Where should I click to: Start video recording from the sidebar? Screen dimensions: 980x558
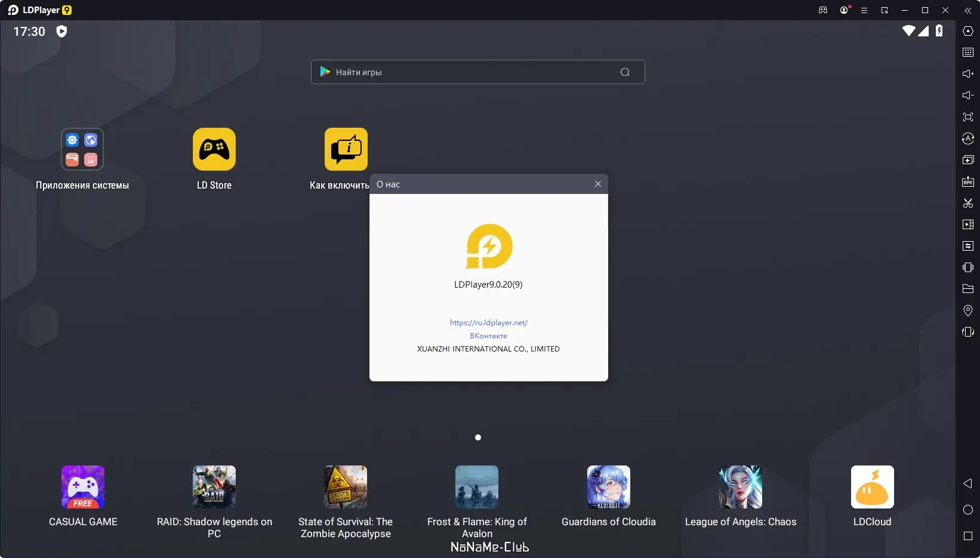(x=968, y=224)
